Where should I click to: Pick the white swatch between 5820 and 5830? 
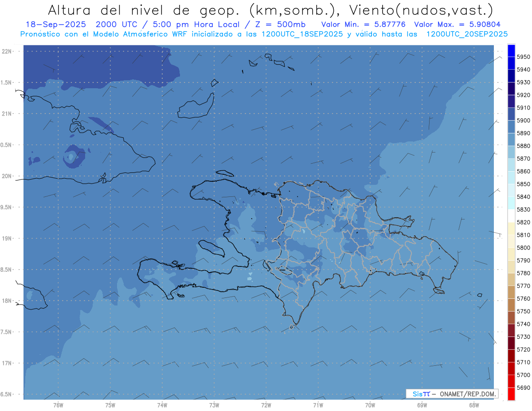511,215
